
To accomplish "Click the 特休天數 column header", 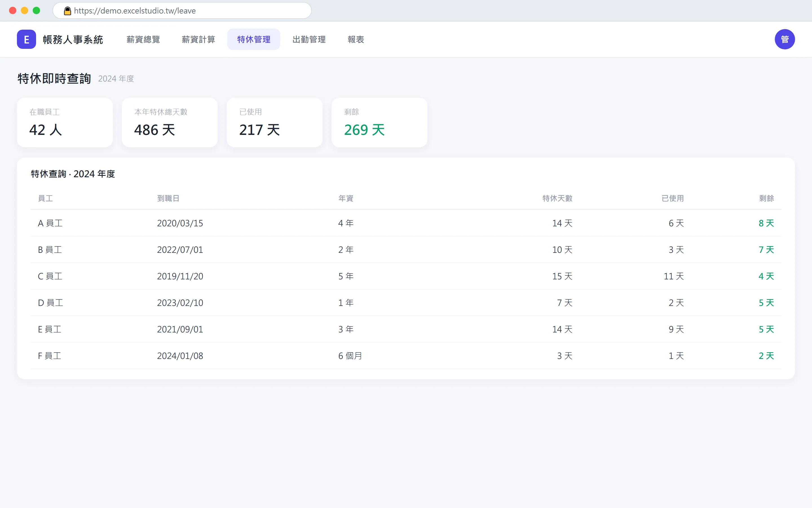I will (557, 198).
